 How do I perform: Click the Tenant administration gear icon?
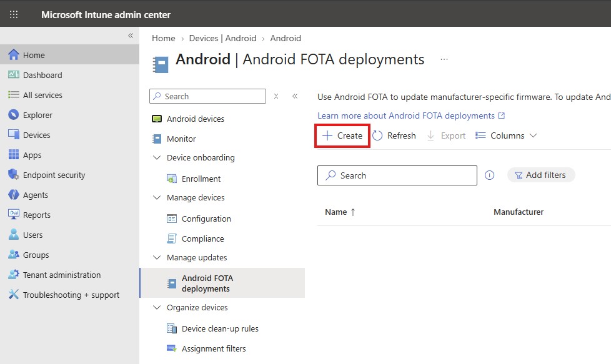(x=14, y=275)
